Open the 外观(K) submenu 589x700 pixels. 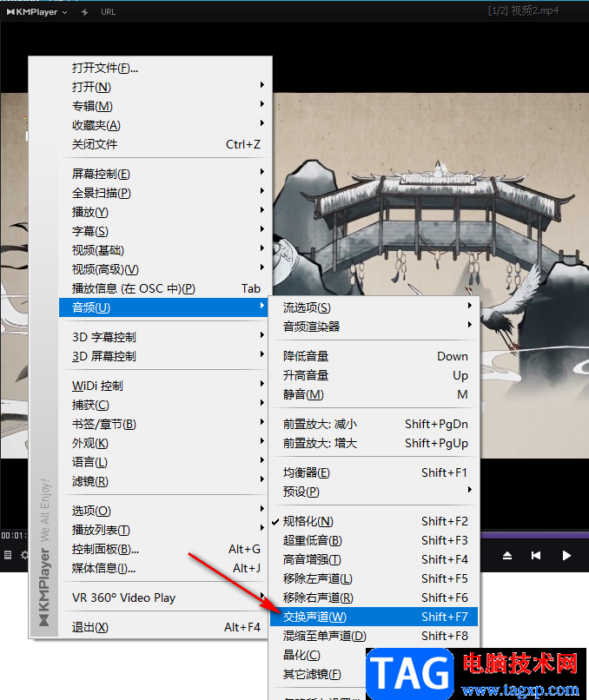(x=165, y=443)
